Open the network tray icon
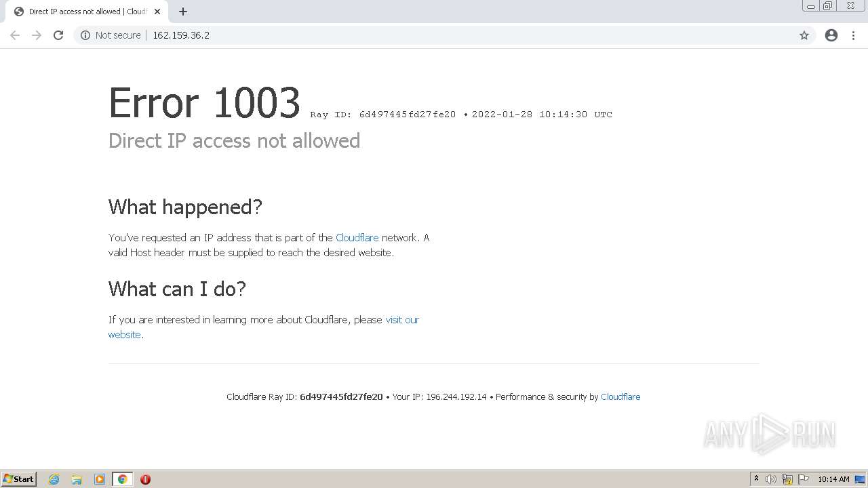This screenshot has height=488, width=868. (x=787, y=479)
